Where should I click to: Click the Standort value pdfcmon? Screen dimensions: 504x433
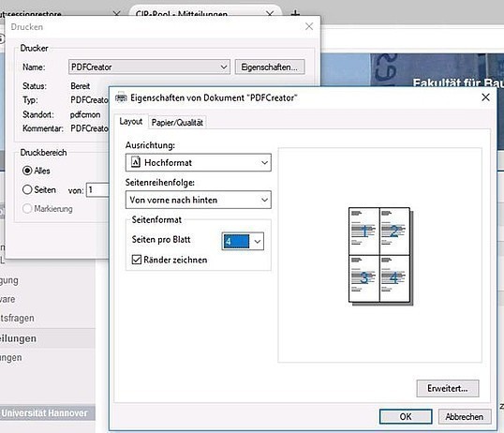point(85,114)
